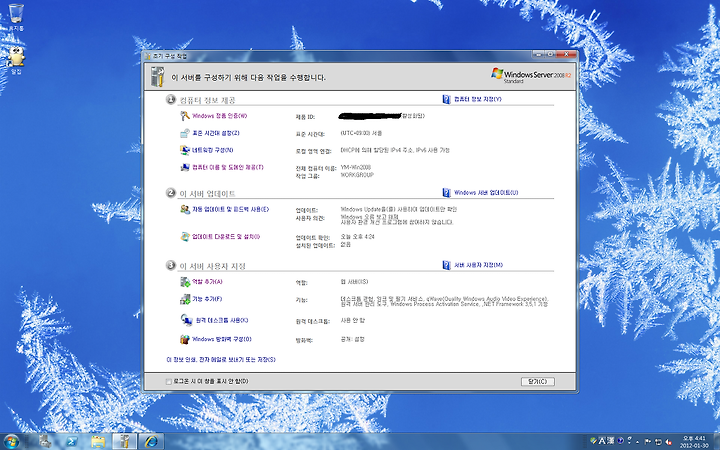This screenshot has height=450, width=720.
Task: Open Windows Explorer folder in taskbar
Action: [x=98, y=442]
